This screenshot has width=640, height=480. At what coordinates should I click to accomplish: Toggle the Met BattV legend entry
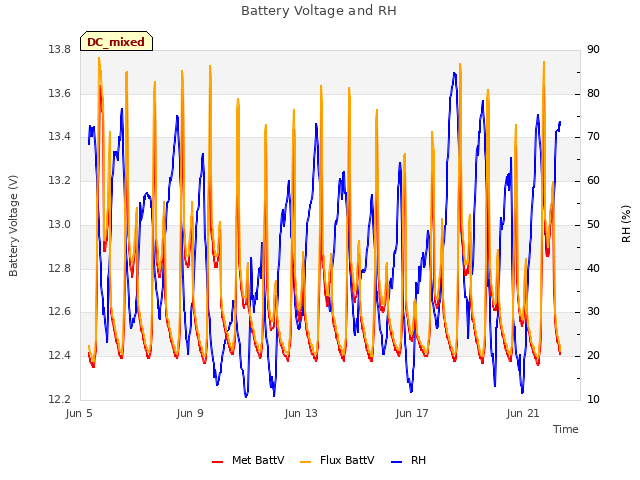click(x=248, y=460)
